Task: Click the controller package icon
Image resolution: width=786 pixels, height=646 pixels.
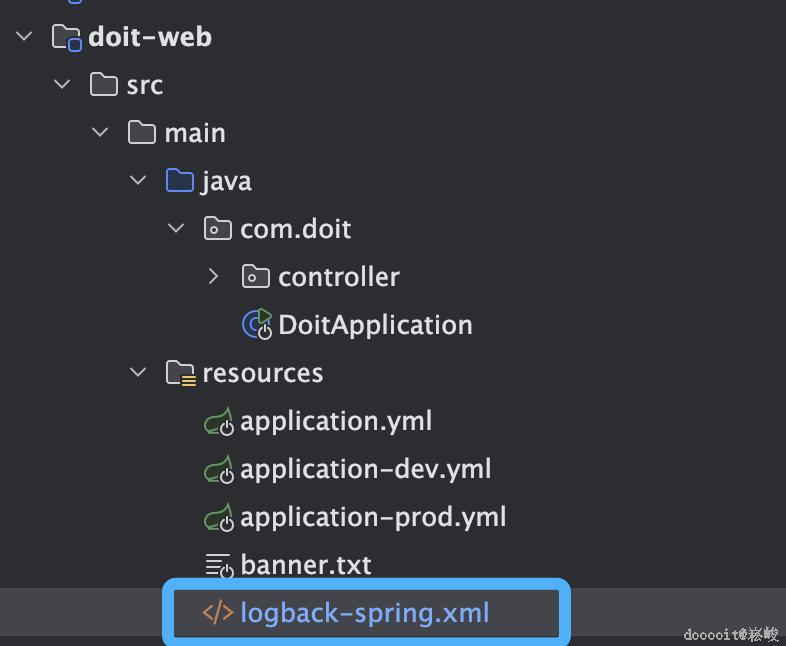Action: coord(256,277)
